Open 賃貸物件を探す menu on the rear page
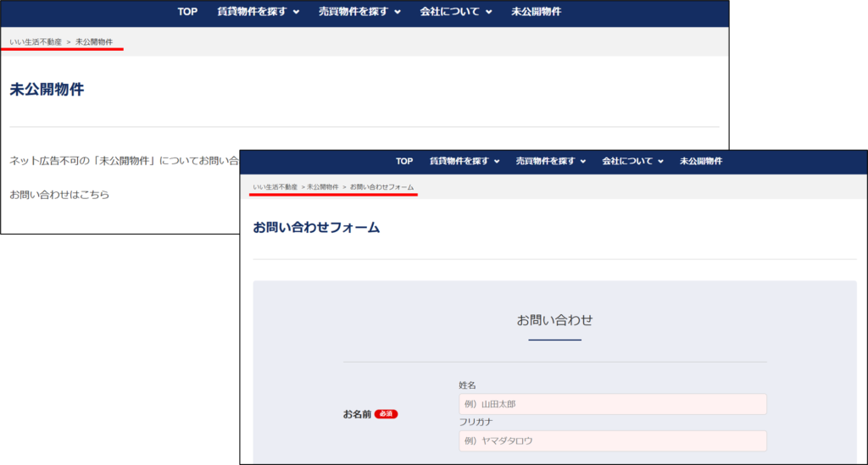 (246, 12)
